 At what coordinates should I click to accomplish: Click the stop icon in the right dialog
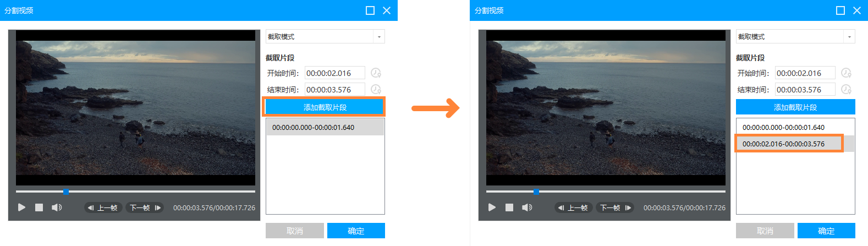(x=509, y=207)
